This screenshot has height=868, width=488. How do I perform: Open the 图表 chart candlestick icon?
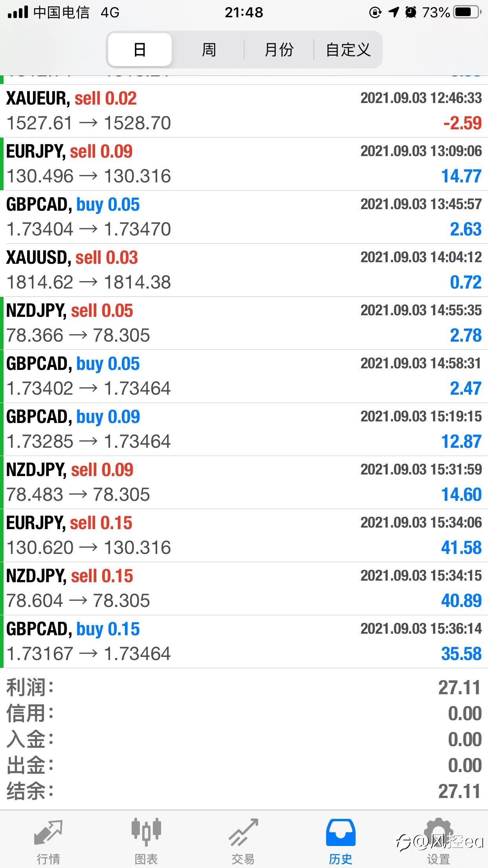tap(146, 832)
